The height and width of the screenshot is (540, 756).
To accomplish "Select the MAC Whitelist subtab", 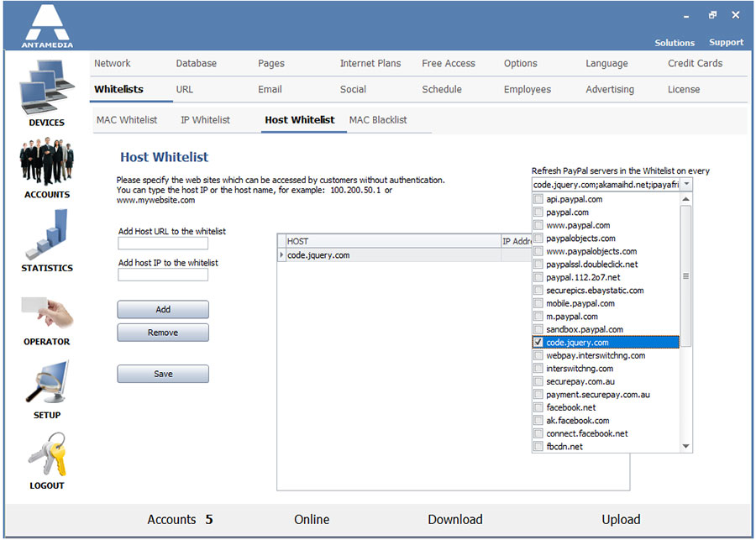I will click(127, 119).
